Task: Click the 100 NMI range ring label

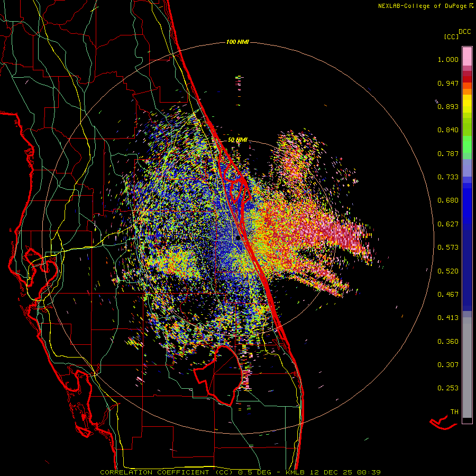Action: pos(237,42)
